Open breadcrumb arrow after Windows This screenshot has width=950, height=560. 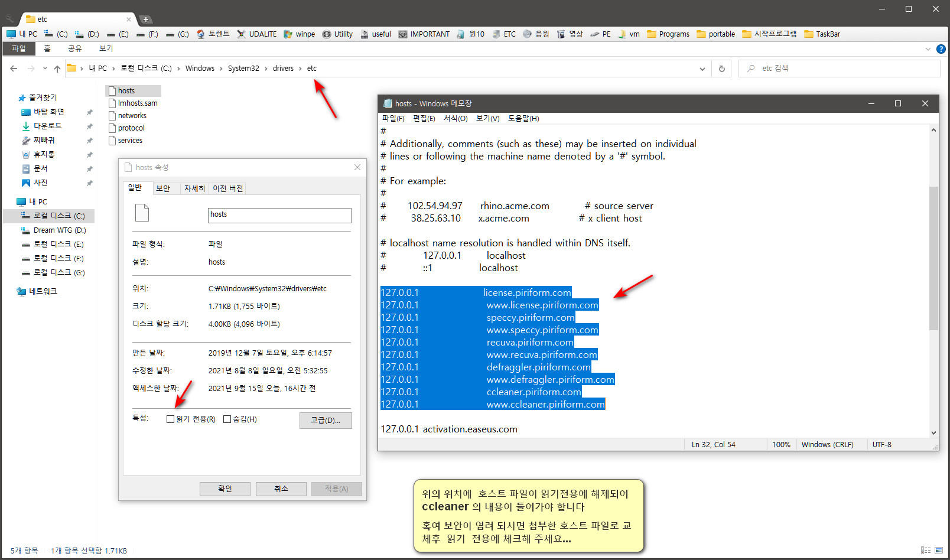[x=221, y=69]
